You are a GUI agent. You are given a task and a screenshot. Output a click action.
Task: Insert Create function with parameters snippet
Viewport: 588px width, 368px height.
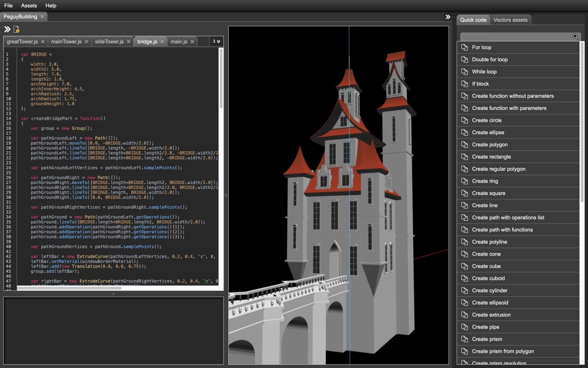click(518, 108)
